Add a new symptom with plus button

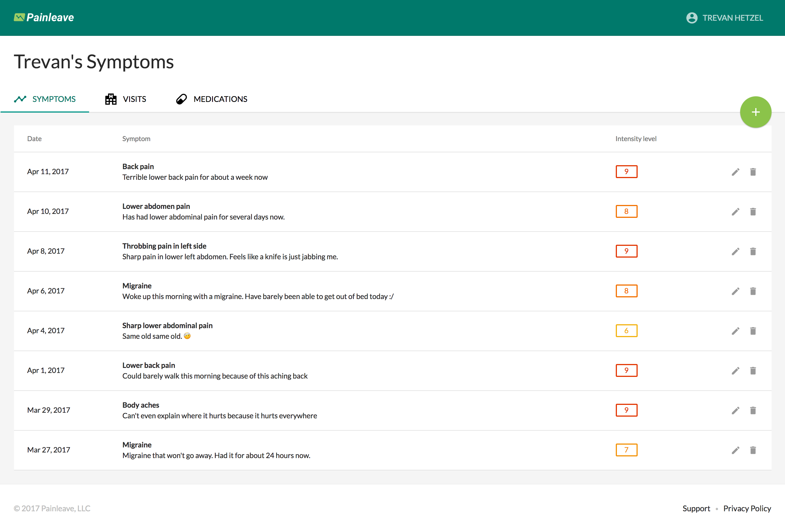point(755,112)
